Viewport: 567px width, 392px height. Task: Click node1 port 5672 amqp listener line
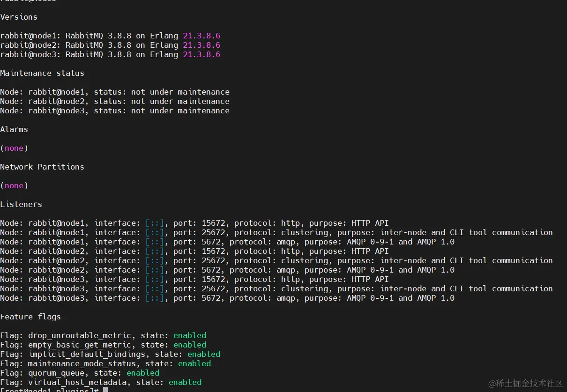click(x=227, y=242)
